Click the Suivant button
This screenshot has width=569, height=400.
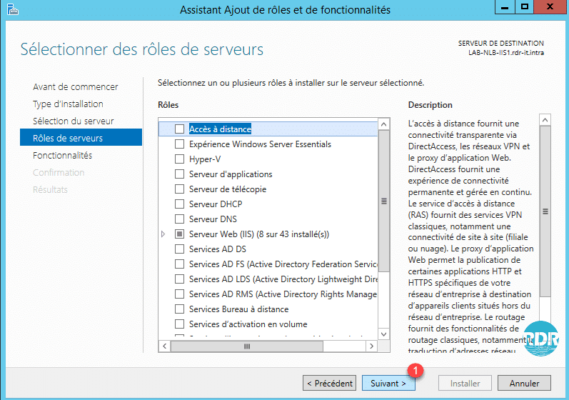pyautogui.click(x=388, y=383)
